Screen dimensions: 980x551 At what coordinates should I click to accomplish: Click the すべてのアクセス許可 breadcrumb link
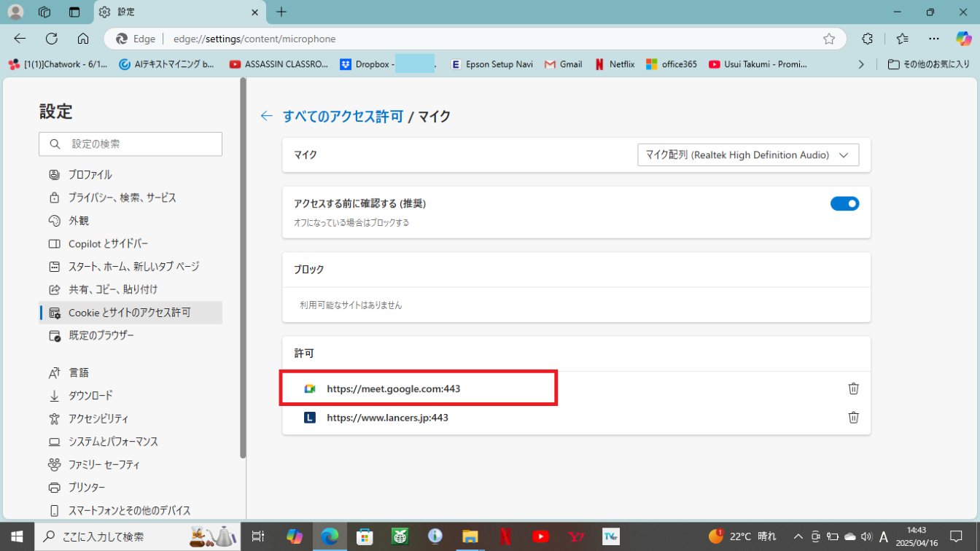coord(343,116)
